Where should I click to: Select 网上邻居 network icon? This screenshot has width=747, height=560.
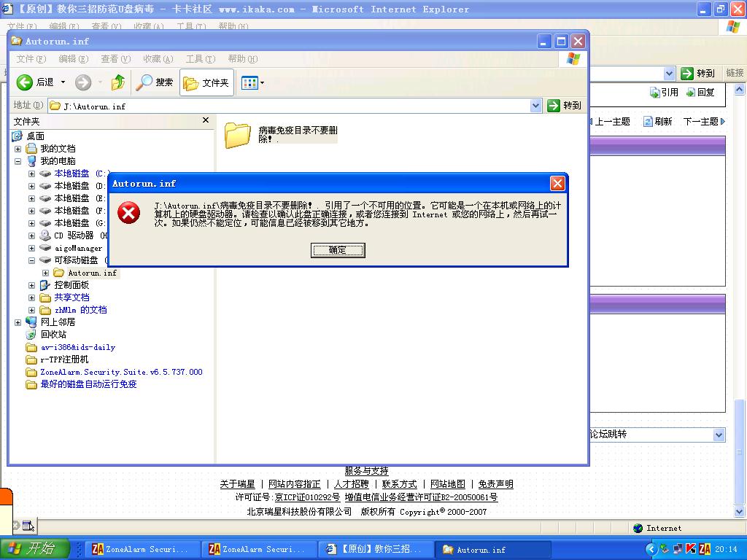click(x=31, y=322)
